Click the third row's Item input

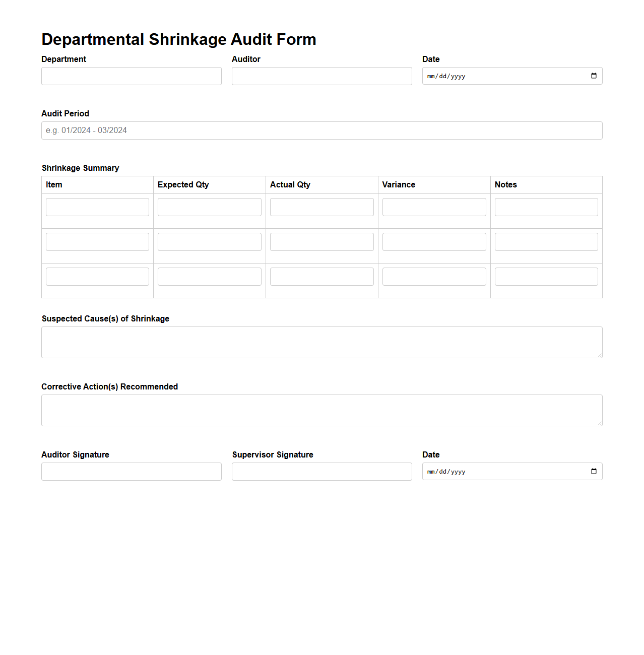tap(97, 276)
